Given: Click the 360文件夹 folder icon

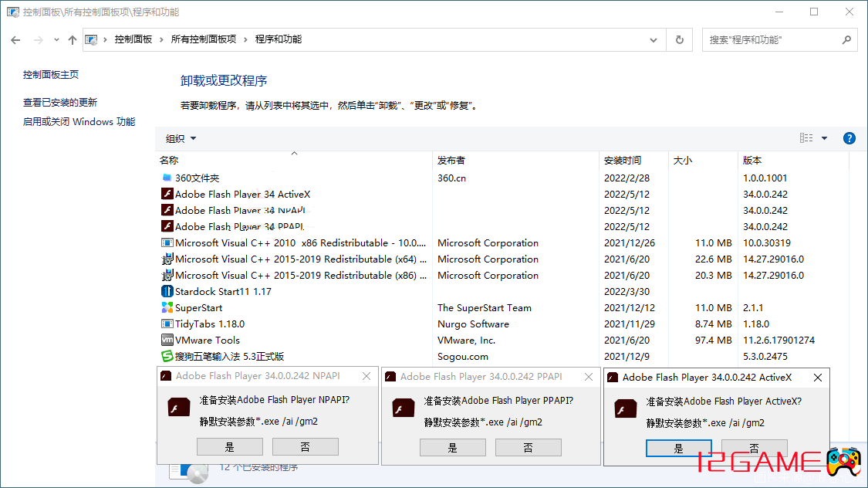Looking at the screenshot, I should [167, 178].
